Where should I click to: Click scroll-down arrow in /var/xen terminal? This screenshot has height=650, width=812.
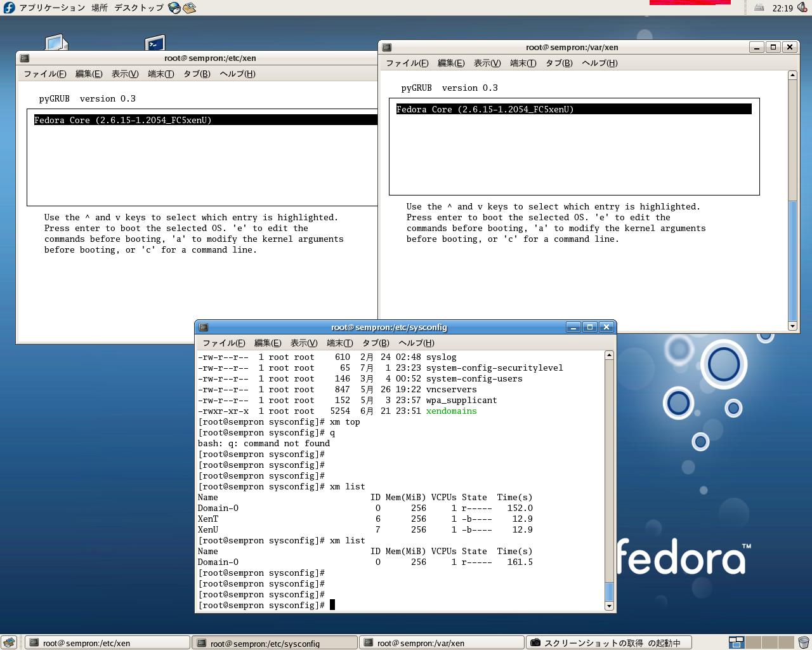coord(792,326)
